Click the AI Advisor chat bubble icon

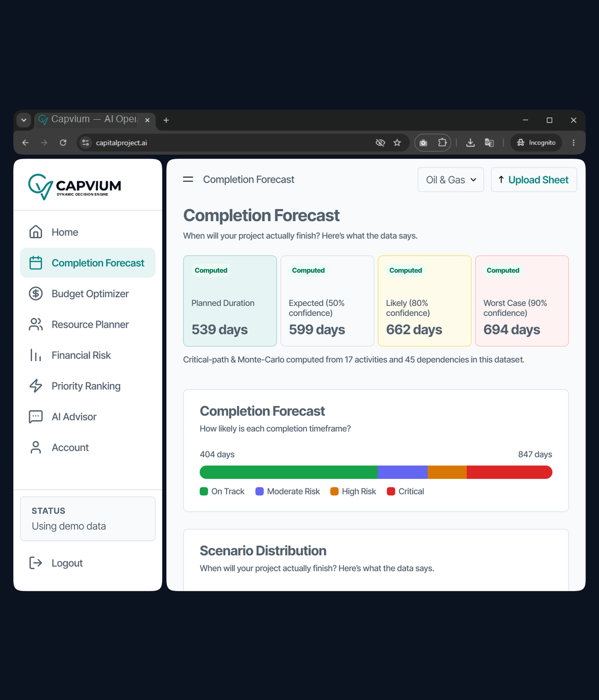[x=36, y=417]
